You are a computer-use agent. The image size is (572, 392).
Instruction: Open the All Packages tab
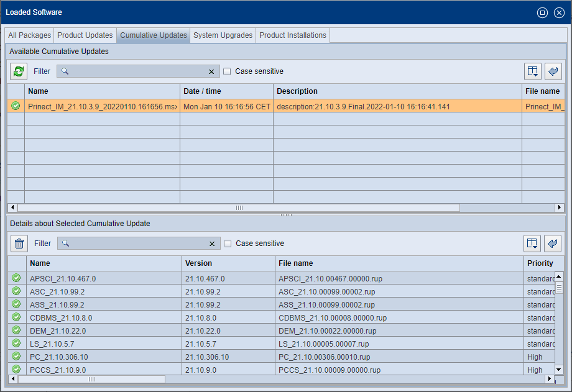29,35
